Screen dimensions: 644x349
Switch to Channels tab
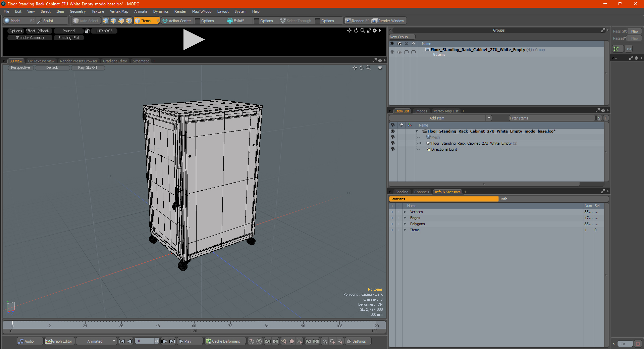coord(422,192)
